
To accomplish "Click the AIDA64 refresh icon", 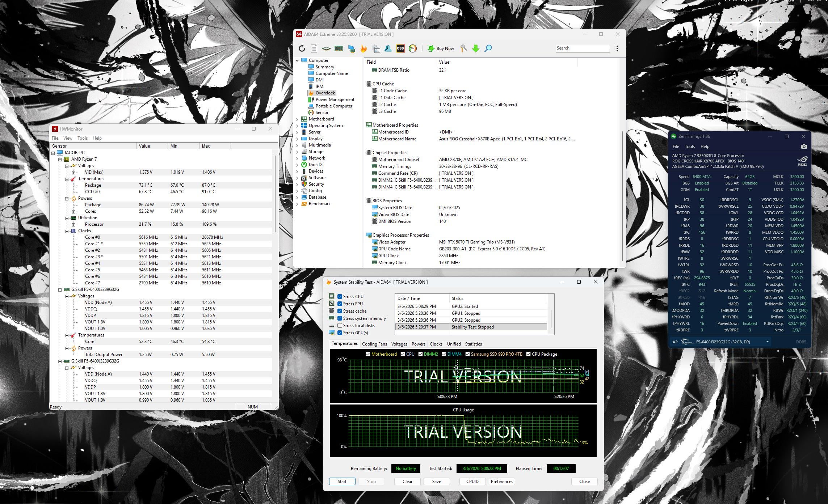I will pyautogui.click(x=302, y=48).
